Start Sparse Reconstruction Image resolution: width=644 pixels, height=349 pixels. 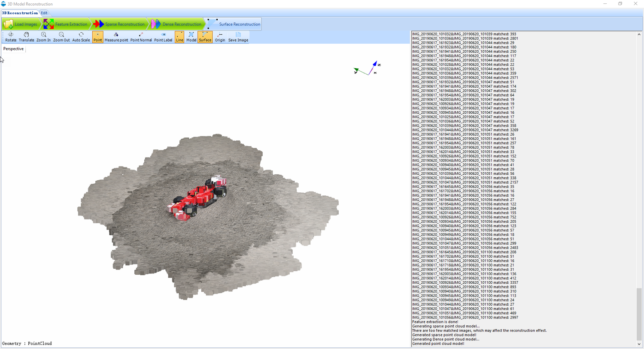coord(125,24)
